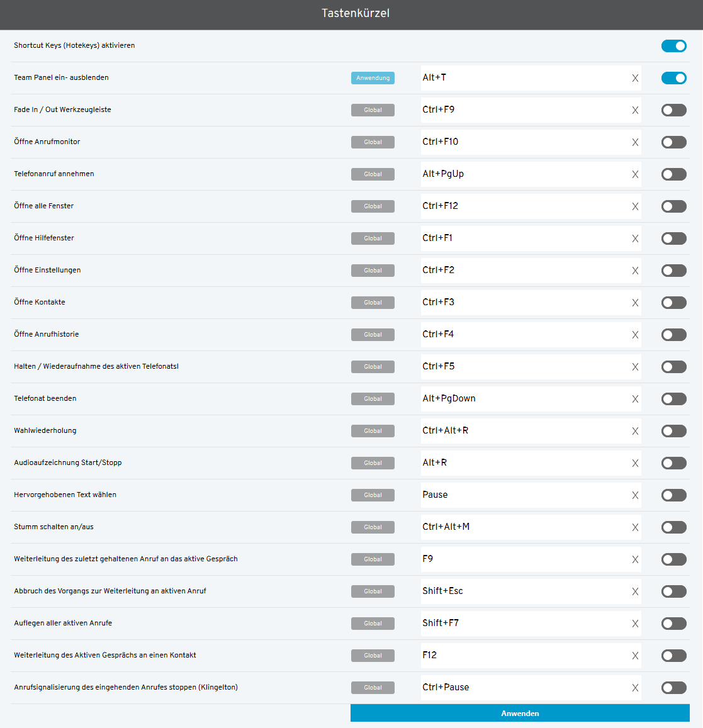Disable the Shortcut Keys (Hotekeys) aktivieren toggle
703x728 pixels.
[x=673, y=46]
